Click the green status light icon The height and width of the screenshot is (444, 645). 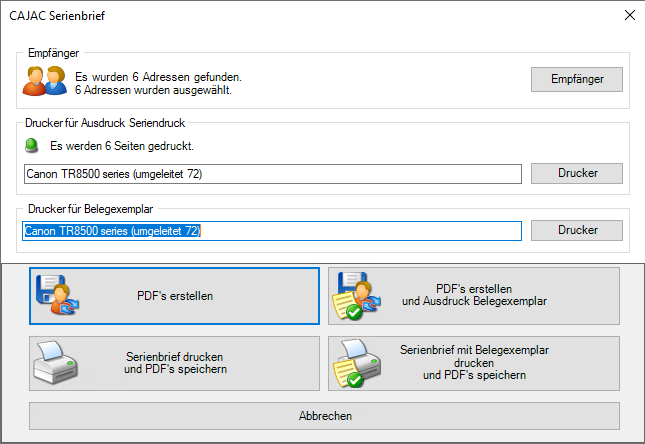coord(32,145)
